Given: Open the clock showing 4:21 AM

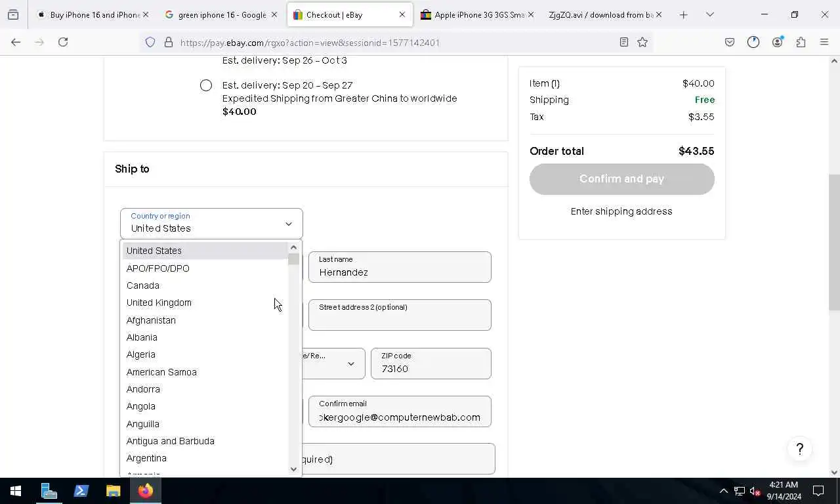Looking at the screenshot, I should 784,491.
